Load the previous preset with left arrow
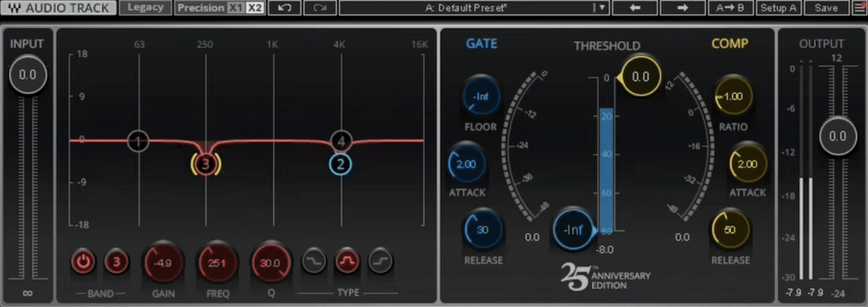The height and width of the screenshot is (307, 868). pyautogui.click(x=633, y=7)
